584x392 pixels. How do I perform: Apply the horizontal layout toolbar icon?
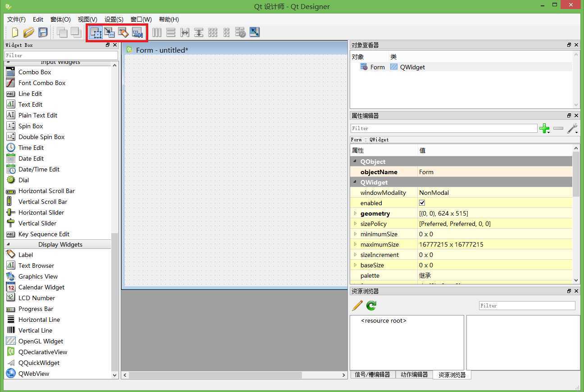pyautogui.click(x=157, y=32)
